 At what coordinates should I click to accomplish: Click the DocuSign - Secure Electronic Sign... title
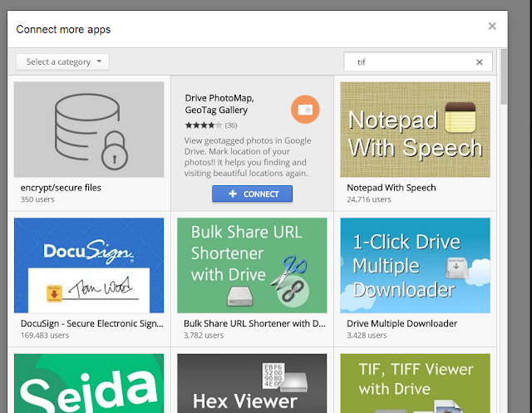(x=92, y=323)
